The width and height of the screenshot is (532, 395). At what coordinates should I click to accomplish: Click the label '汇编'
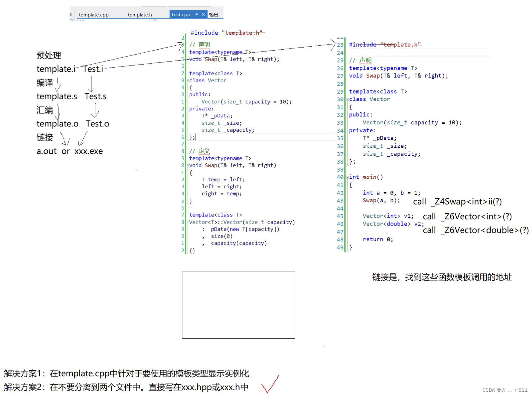coord(45,110)
